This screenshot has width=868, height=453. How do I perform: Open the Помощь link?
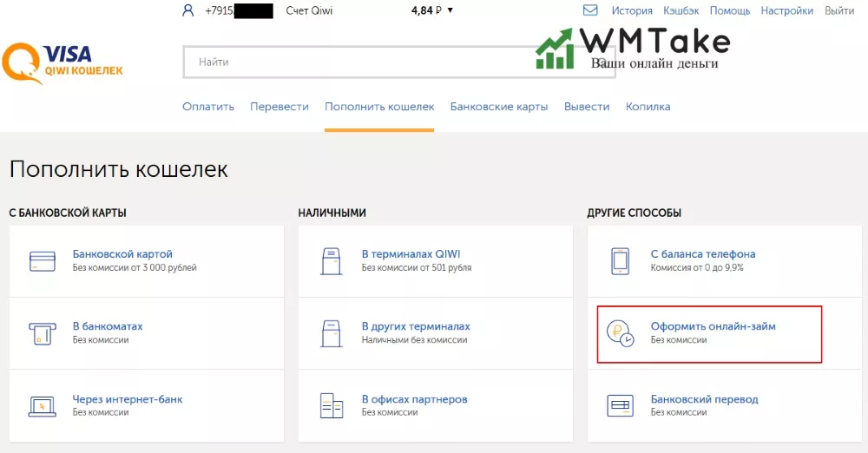[730, 10]
